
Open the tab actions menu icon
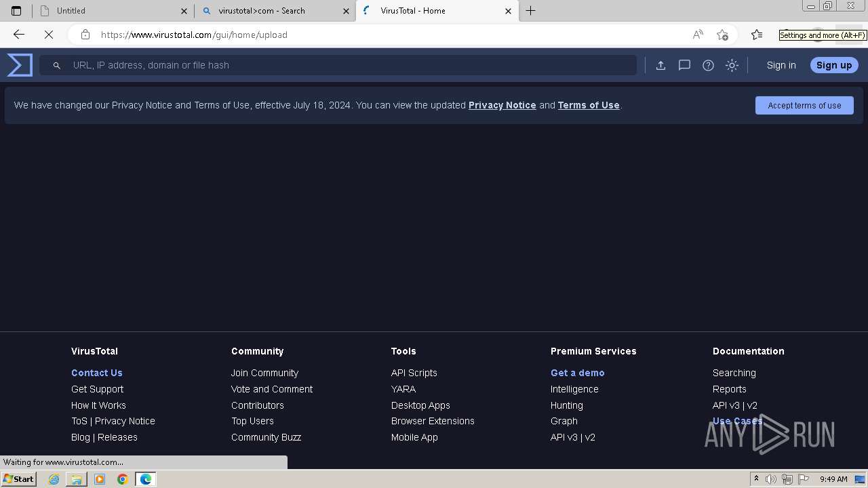(x=16, y=11)
